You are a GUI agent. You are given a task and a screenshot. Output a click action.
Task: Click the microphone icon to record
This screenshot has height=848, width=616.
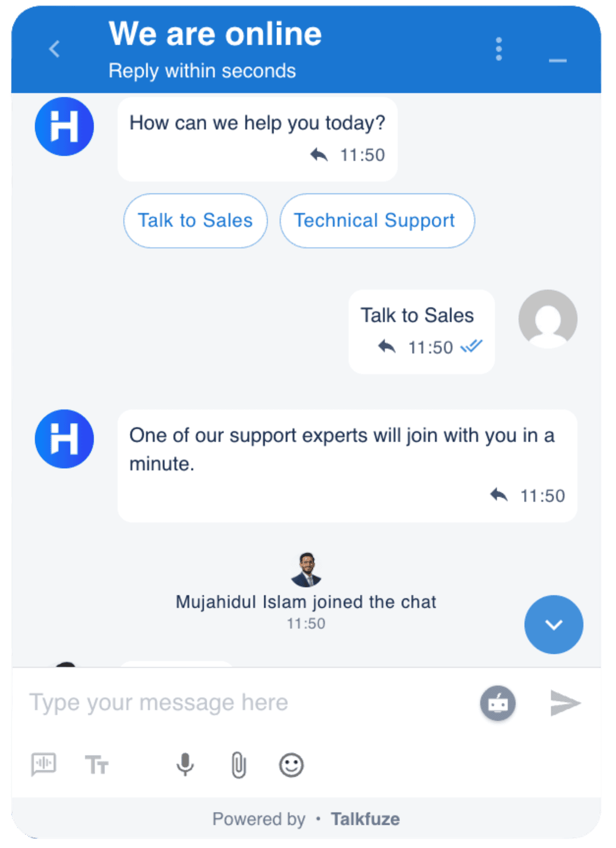coord(185,765)
